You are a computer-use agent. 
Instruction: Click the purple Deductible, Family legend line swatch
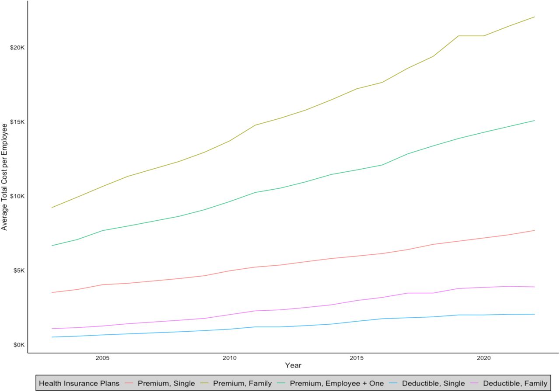(x=474, y=383)
